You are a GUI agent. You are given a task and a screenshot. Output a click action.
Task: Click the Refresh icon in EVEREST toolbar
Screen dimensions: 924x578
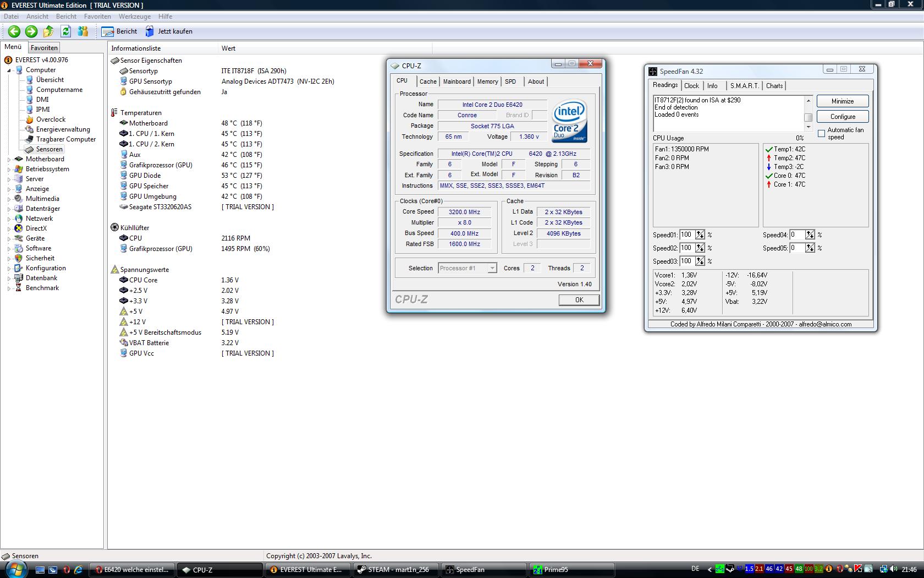coord(66,31)
